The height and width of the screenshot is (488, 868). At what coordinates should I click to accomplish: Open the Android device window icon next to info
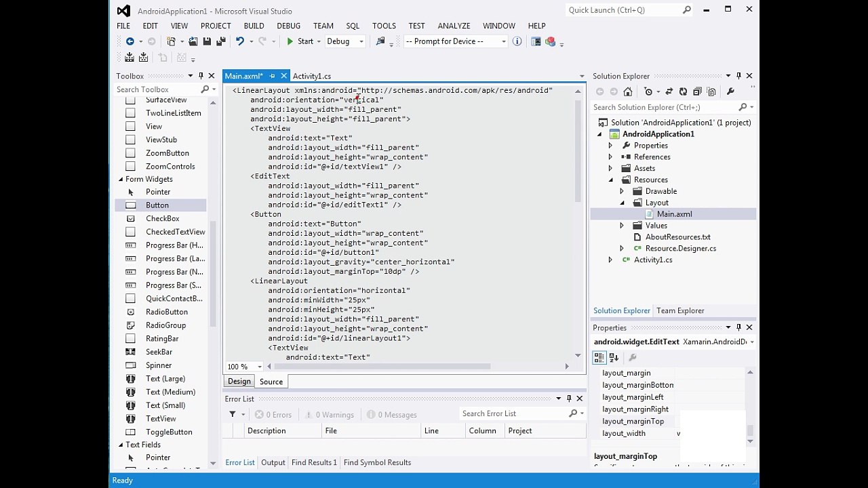click(536, 41)
